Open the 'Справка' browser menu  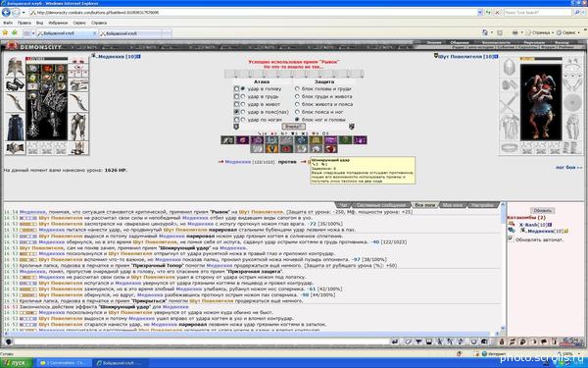99,23
